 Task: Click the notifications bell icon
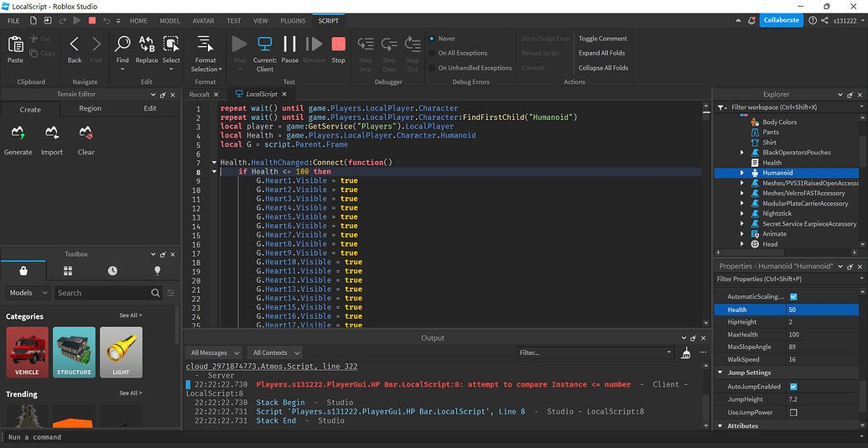[x=751, y=20]
